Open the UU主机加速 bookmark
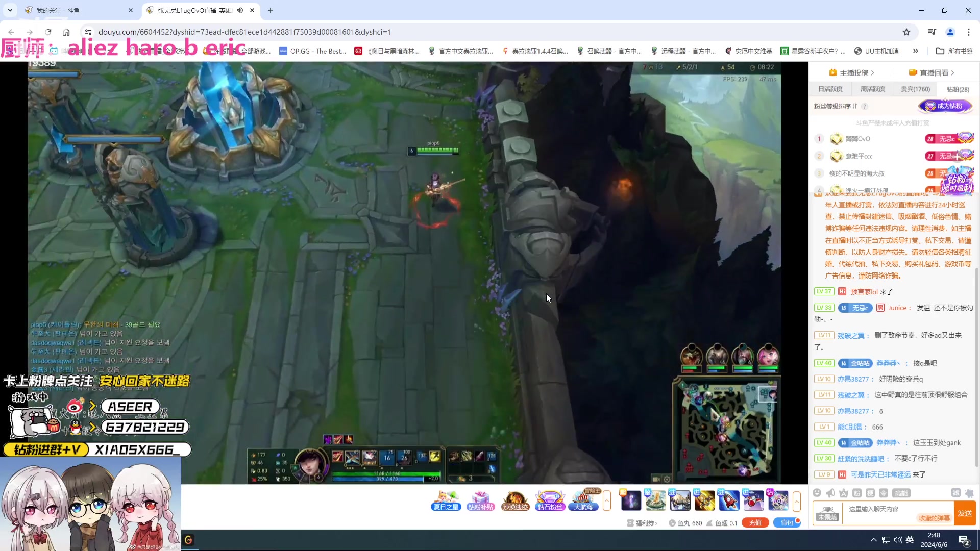 coord(876,51)
